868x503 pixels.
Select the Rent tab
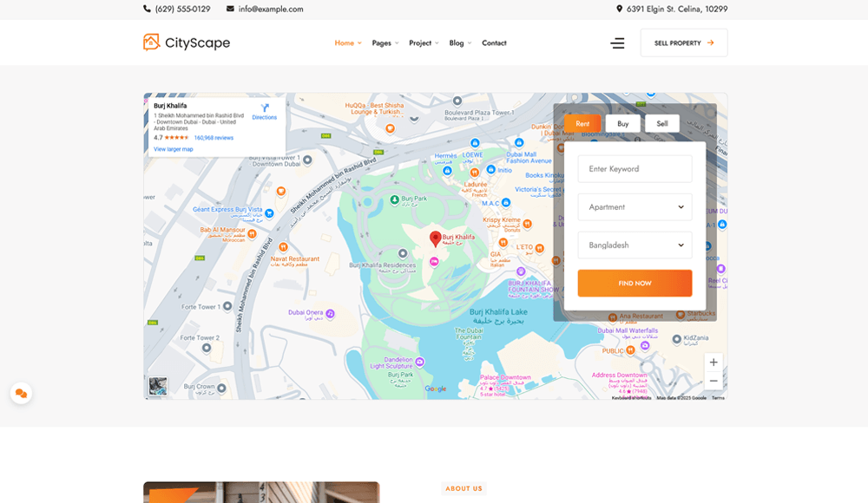(582, 124)
